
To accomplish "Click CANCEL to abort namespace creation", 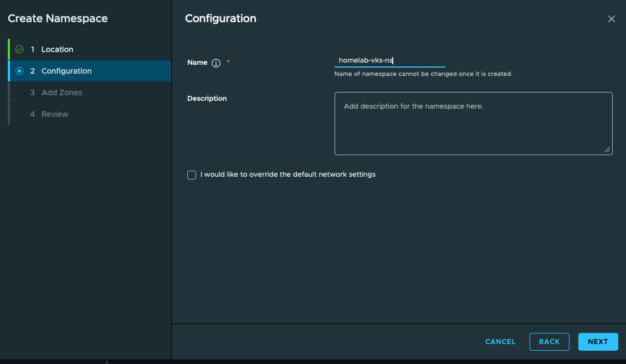I will point(500,342).
